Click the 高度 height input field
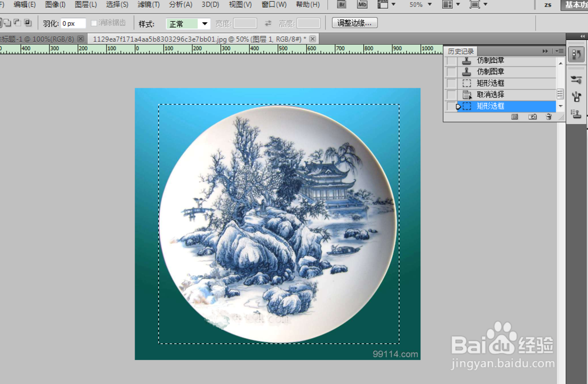 [308, 24]
